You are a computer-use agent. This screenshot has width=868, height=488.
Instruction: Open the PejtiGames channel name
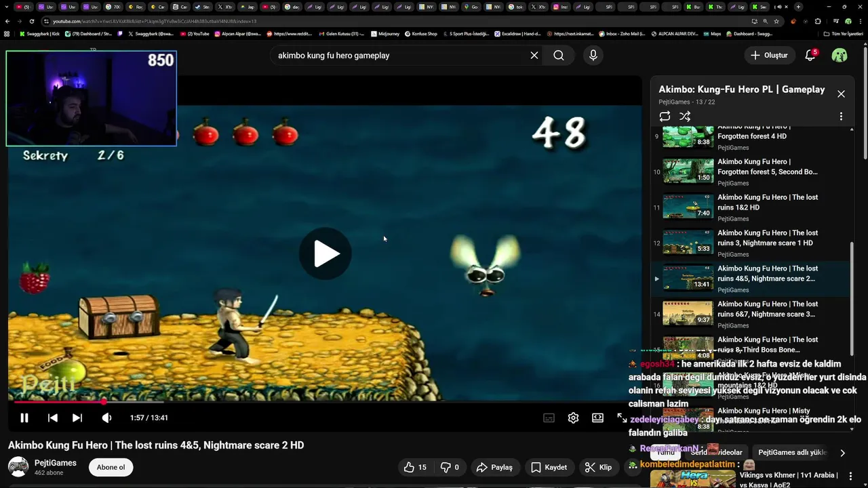tap(56, 463)
